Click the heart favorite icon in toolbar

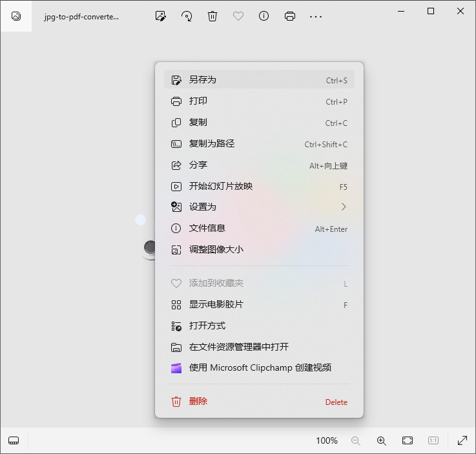pos(238,16)
